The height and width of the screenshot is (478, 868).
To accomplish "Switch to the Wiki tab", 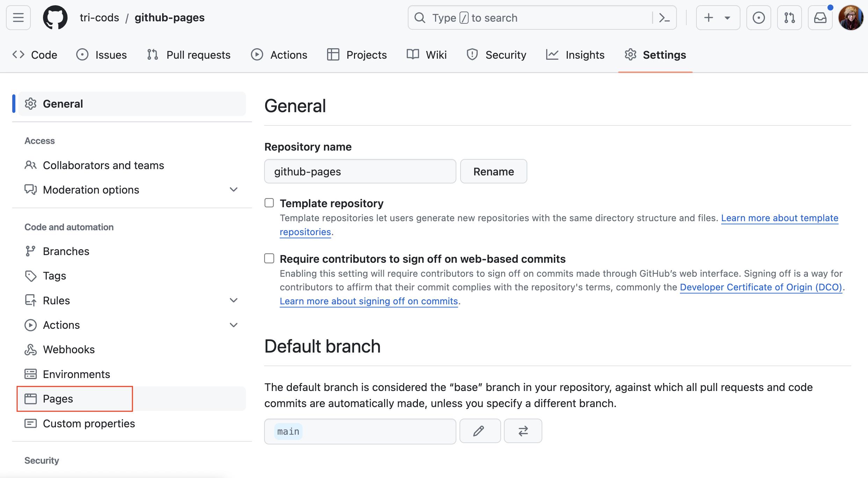I will pos(427,55).
